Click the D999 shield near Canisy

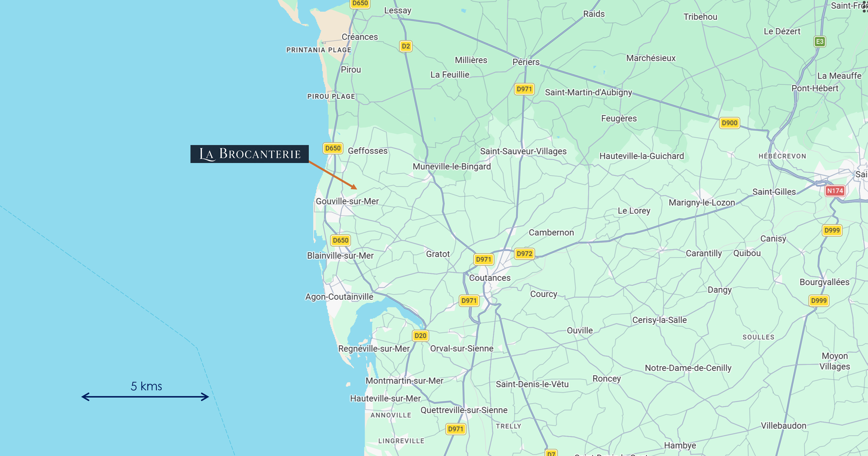point(832,230)
